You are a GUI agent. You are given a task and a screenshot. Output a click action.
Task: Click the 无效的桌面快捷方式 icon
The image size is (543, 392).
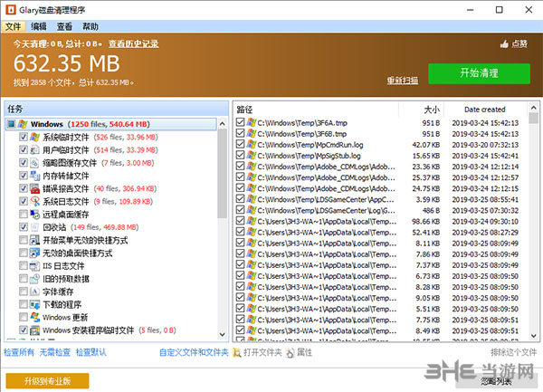(x=34, y=253)
